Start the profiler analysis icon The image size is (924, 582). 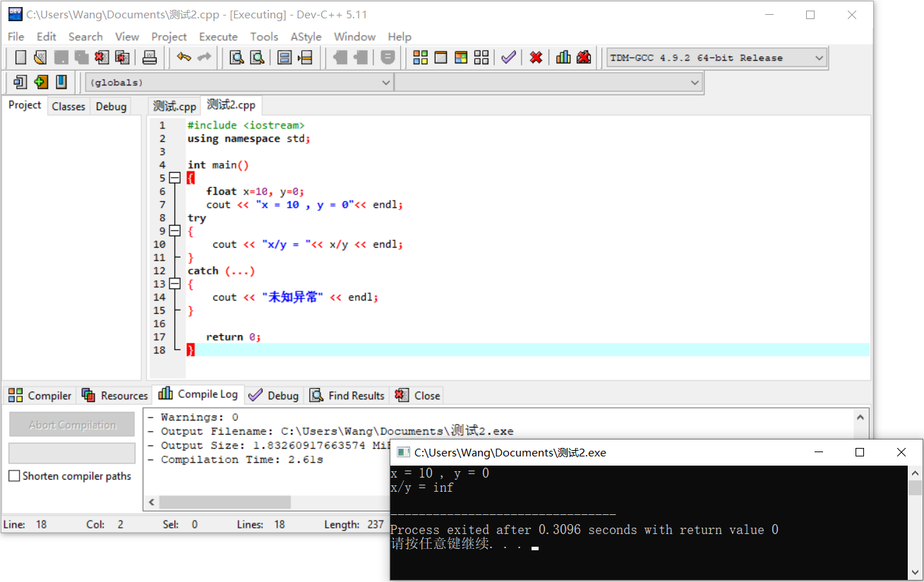tap(563, 57)
